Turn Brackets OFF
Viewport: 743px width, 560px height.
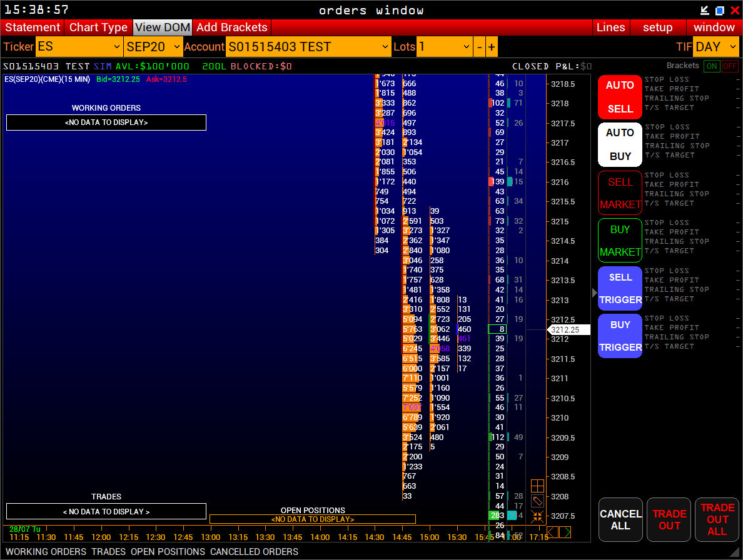[730, 66]
